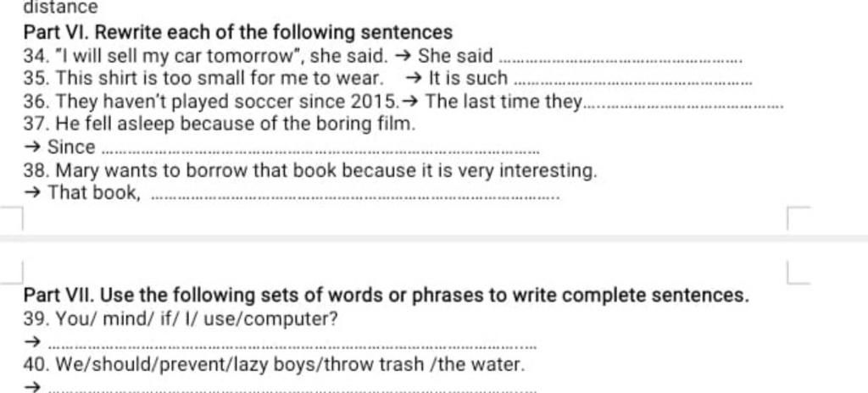This screenshot has width=868, height=393.
Task: Click question 40 'We/should/prevent' prompt
Action: click(274, 365)
